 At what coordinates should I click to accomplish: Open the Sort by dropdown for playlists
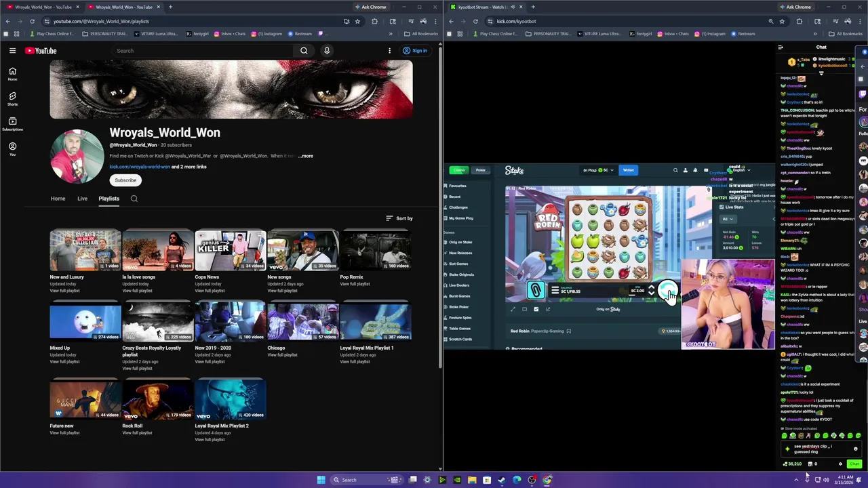tap(399, 218)
